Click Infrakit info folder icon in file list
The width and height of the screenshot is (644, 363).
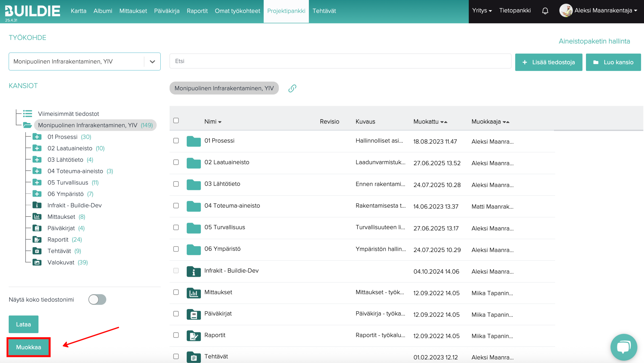[194, 271]
